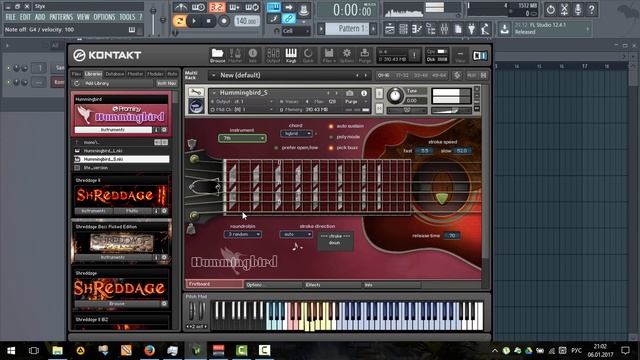Open the Kontakt Files menu icon
640x360 pixels.
pyautogui.click(x=329, y=55)
